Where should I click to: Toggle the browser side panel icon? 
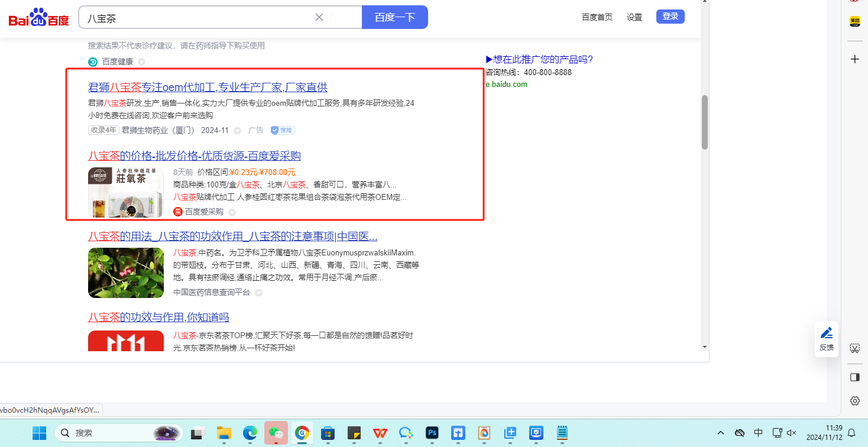tap(854, 377)
